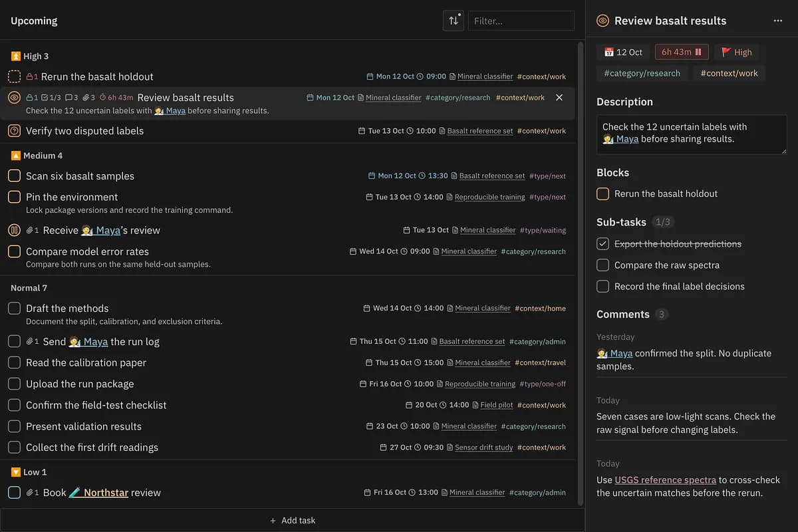Collapse the High 3 group

[30, 57]
